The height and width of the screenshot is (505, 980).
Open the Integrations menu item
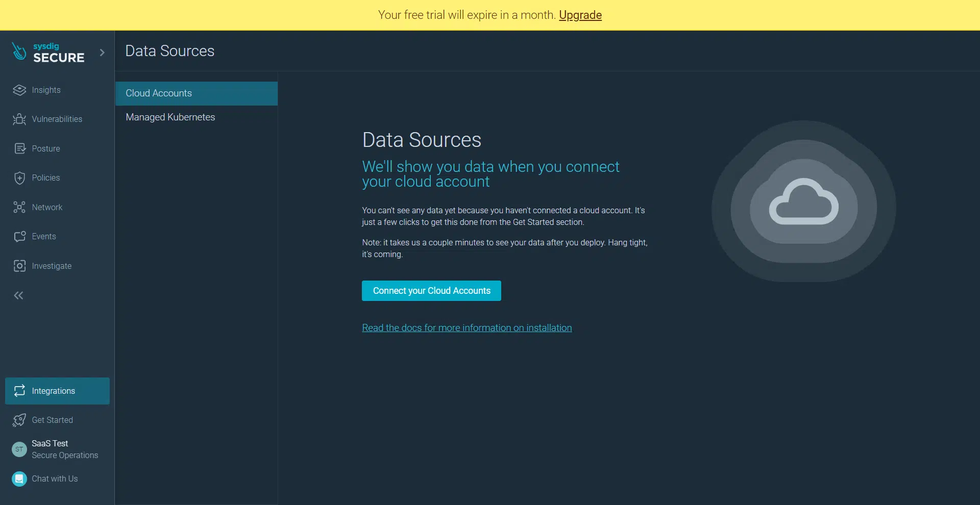point(57,391)
